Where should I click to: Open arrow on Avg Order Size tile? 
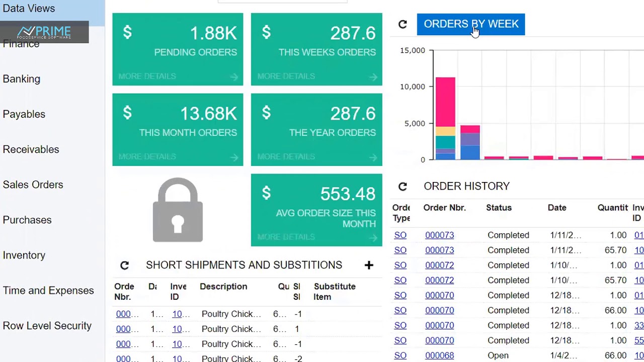373,237
